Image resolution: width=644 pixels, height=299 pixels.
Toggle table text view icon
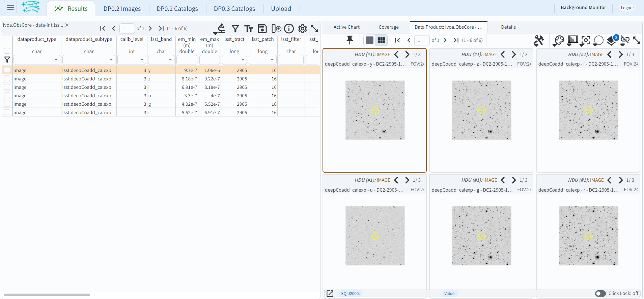pyautogui.click(x=249, y=29)
